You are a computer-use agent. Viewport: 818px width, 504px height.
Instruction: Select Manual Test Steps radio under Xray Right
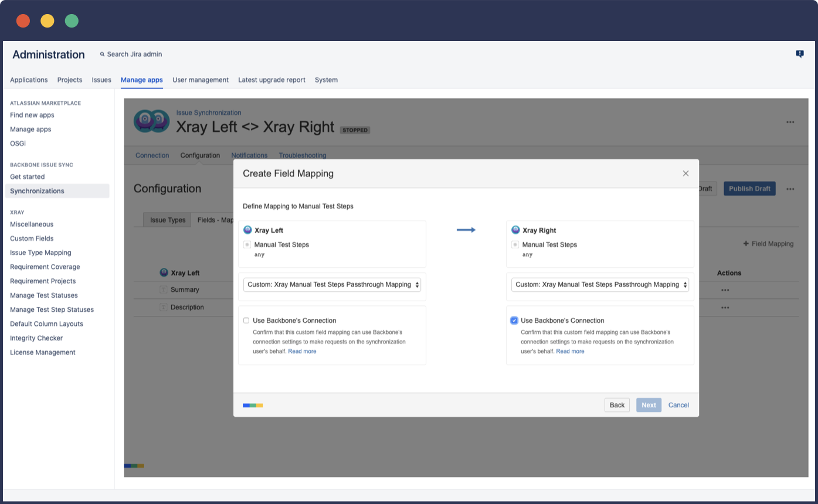point(515,244)
